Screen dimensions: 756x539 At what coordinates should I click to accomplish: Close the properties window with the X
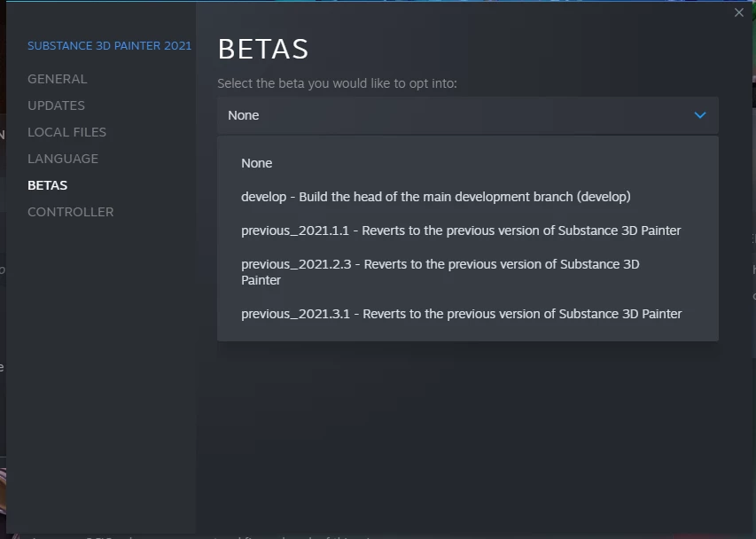coord(739,12)
